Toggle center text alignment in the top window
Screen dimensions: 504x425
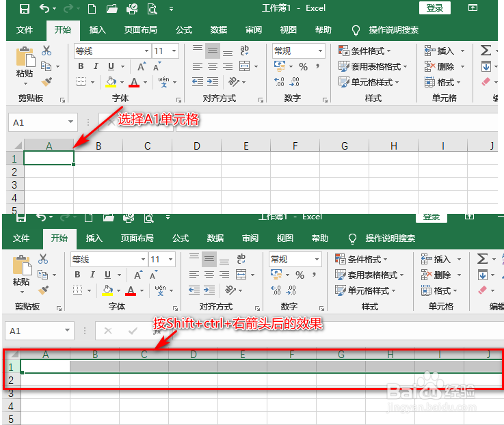coord(213,66)
